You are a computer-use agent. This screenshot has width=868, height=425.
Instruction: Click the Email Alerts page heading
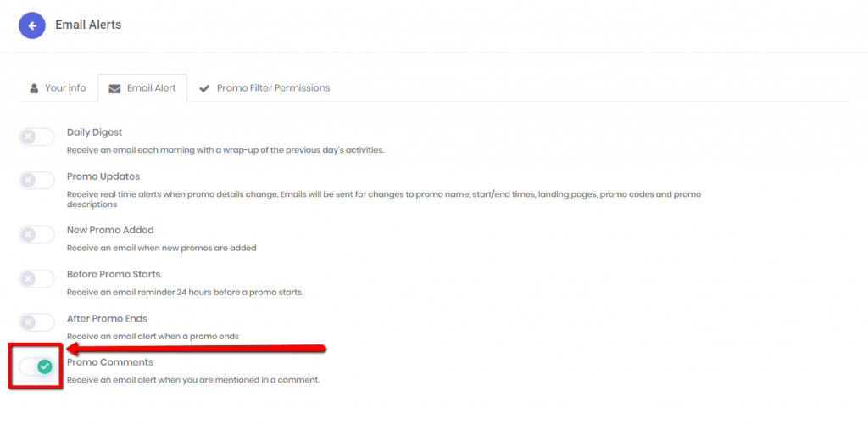[88, 25]
